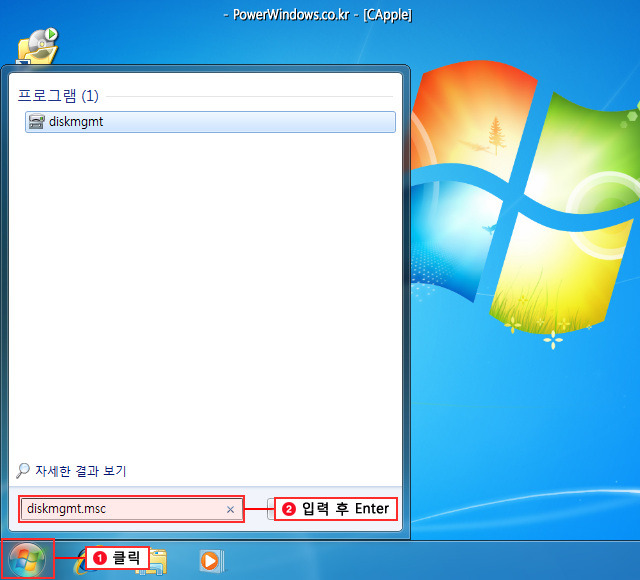The image size is (640, 580).
Task: Open Windows Media Player from taskbar
Action: (x=211, y=560)
